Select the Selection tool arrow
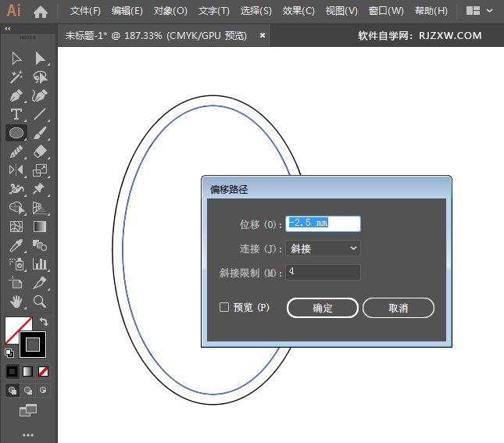 pyautogui.click(x=16, y=59)
